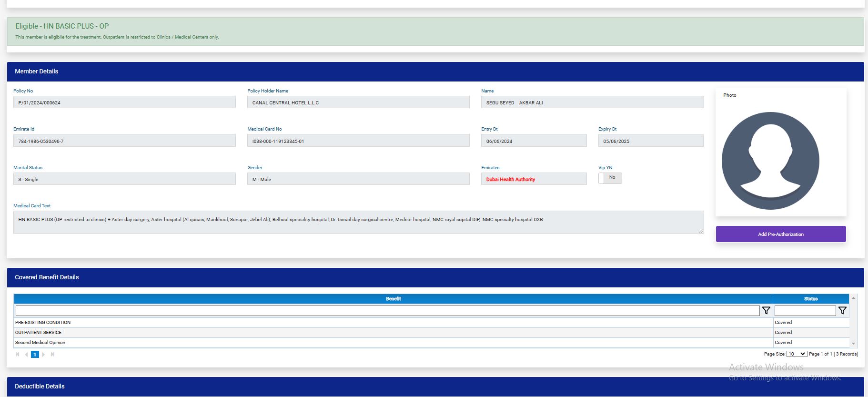Viewport: 868px width, 397px height.
Task: Click the Benefit filter text box
Action: click(387, 311)
